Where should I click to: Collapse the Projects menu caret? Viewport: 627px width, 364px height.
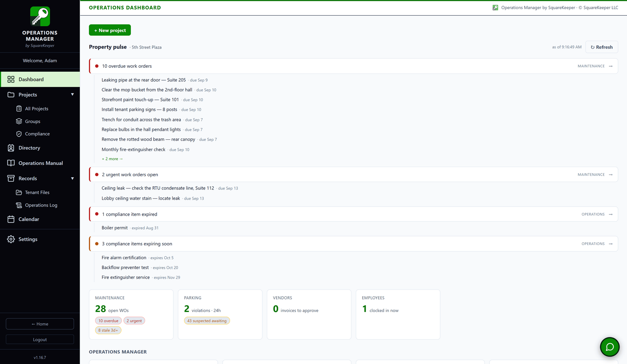[72, 94]
